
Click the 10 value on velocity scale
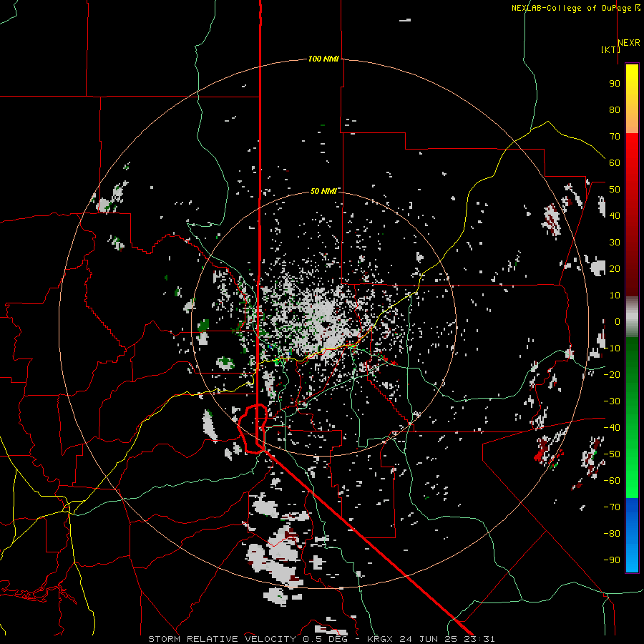tap(615, 296)
